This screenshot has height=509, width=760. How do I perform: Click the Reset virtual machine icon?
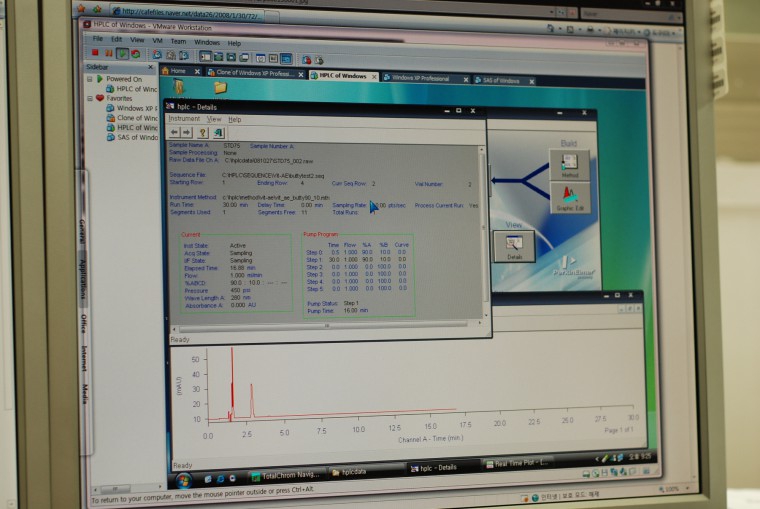[136, 54]
